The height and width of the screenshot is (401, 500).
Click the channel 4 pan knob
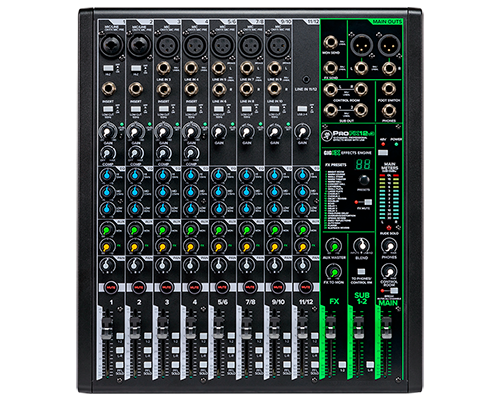pos(191,265)
